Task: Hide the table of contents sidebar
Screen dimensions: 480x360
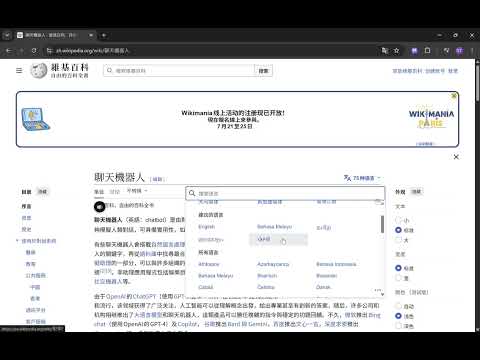Action: 43,192
